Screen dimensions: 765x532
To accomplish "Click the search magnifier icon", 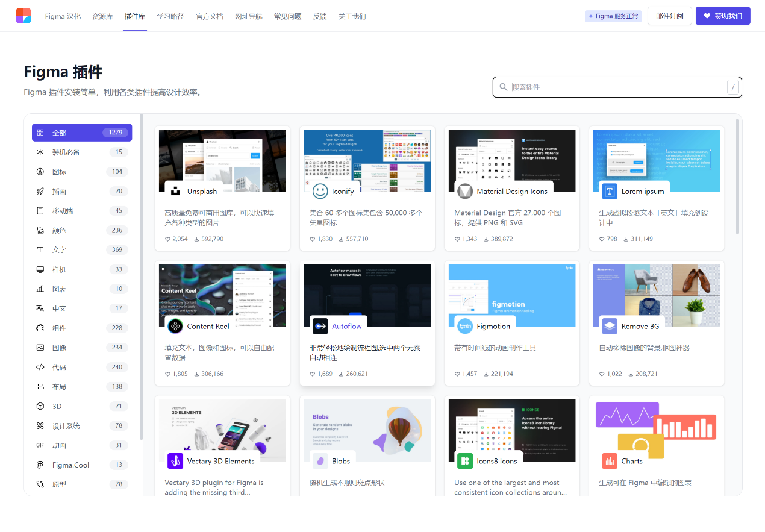I will pyautogui.click(x=504, y=87).
